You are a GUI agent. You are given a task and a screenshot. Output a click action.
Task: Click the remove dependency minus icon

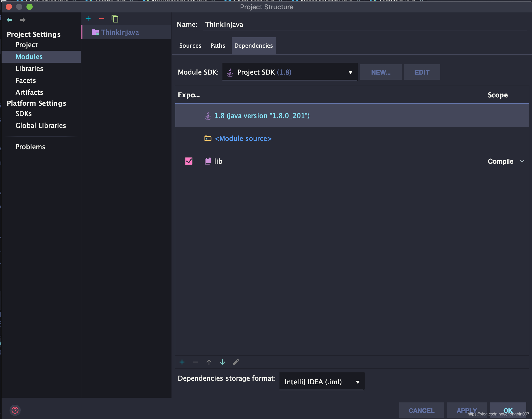(195, 362)
